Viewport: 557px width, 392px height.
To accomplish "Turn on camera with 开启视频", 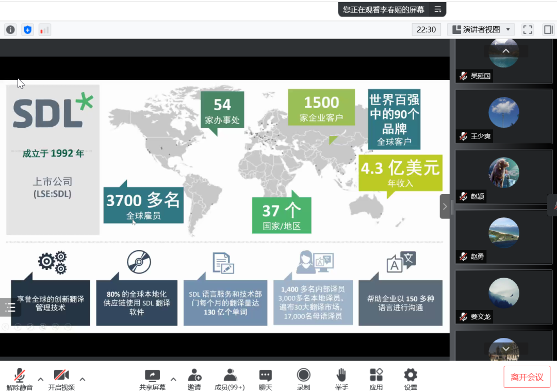I will pos(61,379).
